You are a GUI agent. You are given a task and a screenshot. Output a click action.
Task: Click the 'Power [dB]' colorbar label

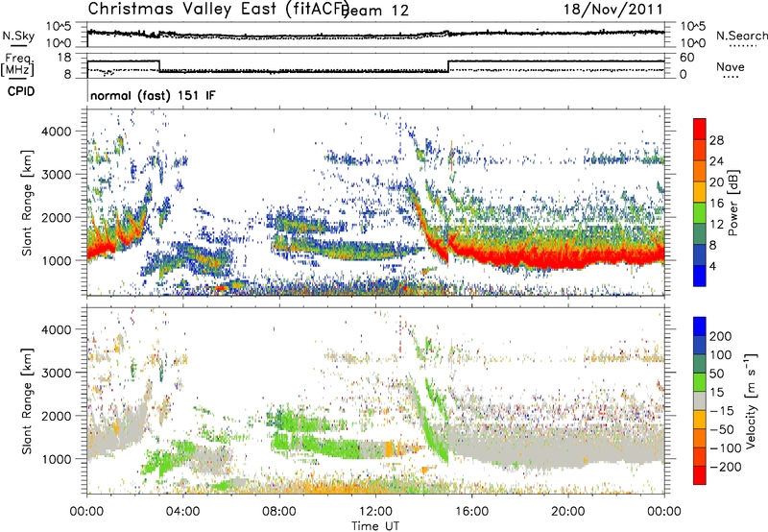(732, 203)
